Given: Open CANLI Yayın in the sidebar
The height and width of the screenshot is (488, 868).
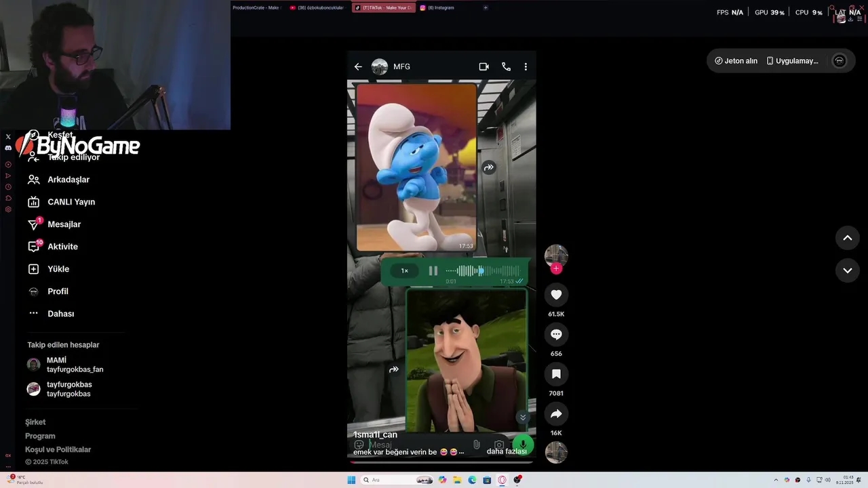Looking at the screenshot, I should pos(71,202).
